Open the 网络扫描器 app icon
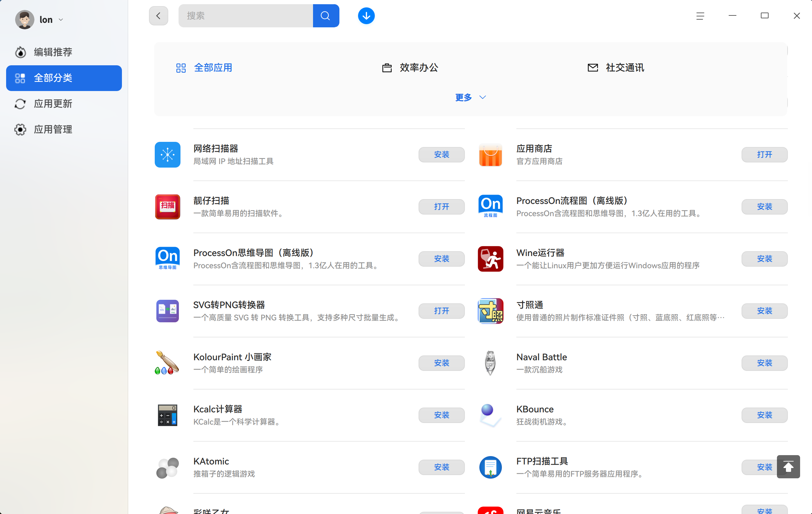 (167, 154)
